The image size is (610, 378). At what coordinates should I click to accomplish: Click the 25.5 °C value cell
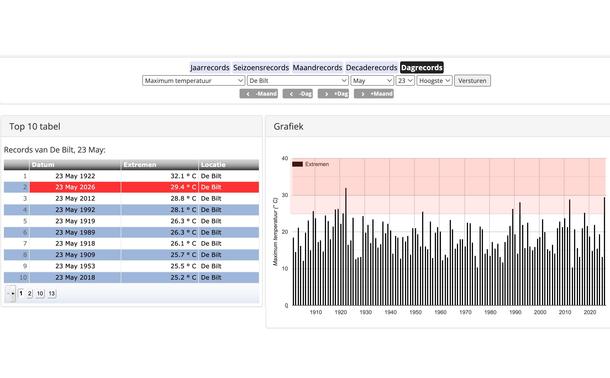click(x=160, y=266)
